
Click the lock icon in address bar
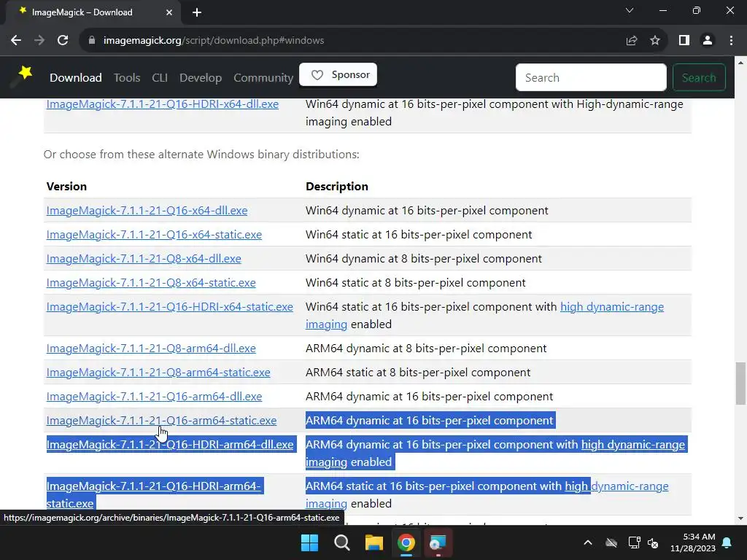pyautogui.click(x=92, y=41)
